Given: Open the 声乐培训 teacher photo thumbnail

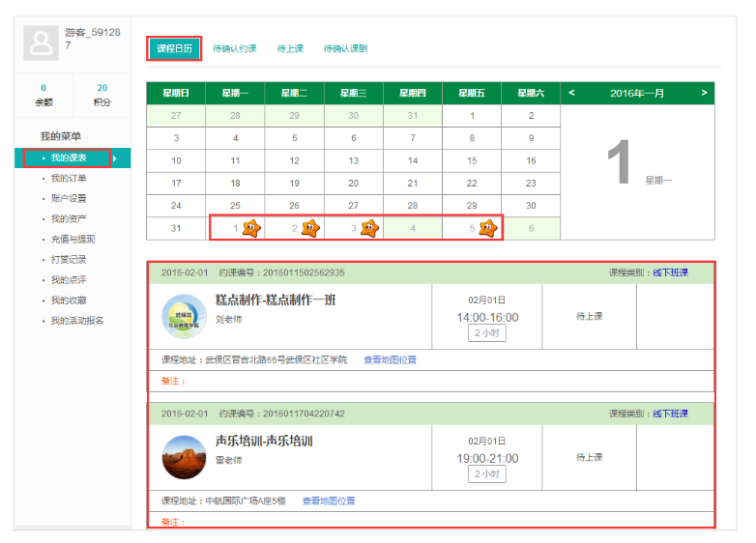Looking at the screenshot, I should [x=183, y=458].
